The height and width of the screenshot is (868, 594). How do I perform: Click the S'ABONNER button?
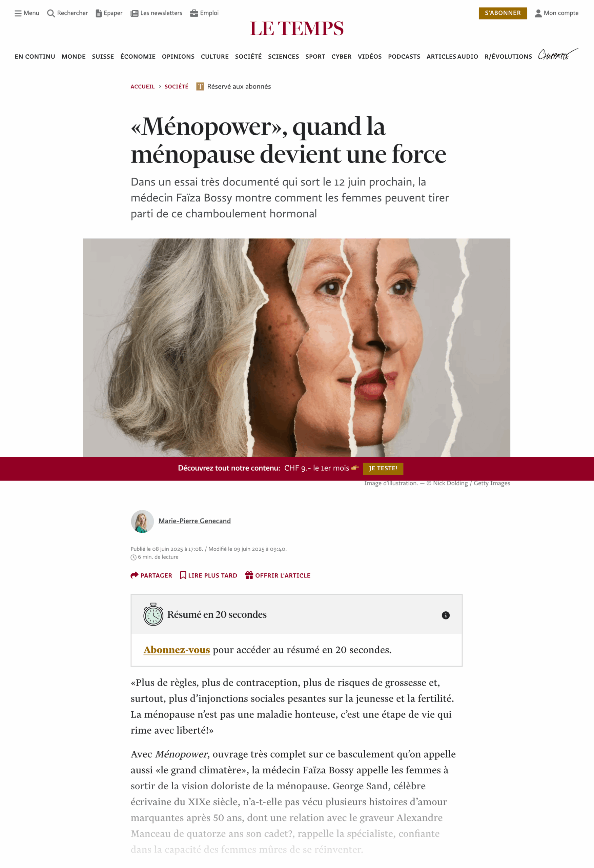tap(503, 13)
